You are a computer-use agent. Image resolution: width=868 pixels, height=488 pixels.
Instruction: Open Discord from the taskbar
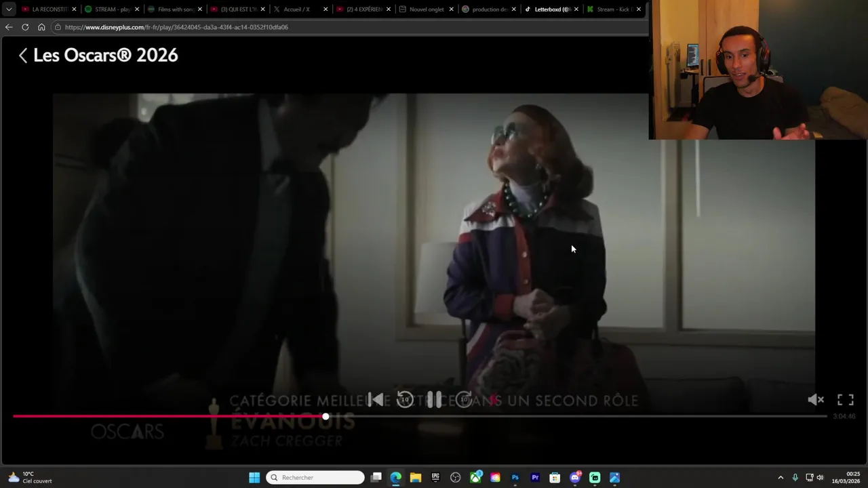pyautogui.click(x=575, y=477)
